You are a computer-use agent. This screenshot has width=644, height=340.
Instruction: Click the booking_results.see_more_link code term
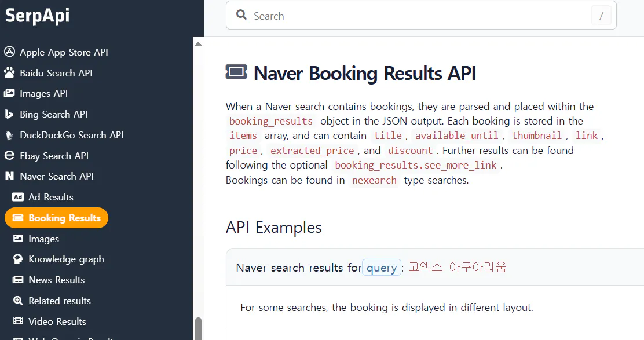pos(416,166)
